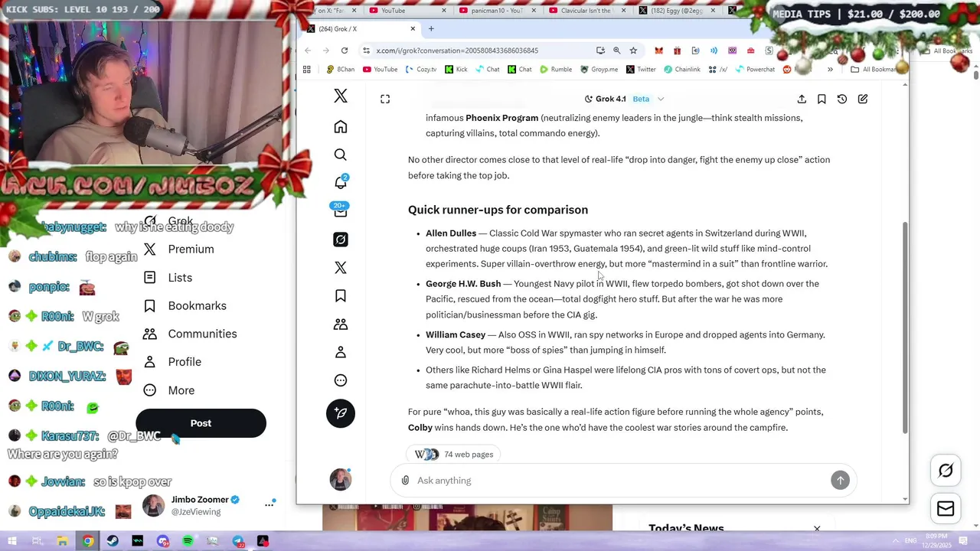The image size is (980, 551).
Task: Open Notifications bell in X sidebar
Action: coord(341,183)
